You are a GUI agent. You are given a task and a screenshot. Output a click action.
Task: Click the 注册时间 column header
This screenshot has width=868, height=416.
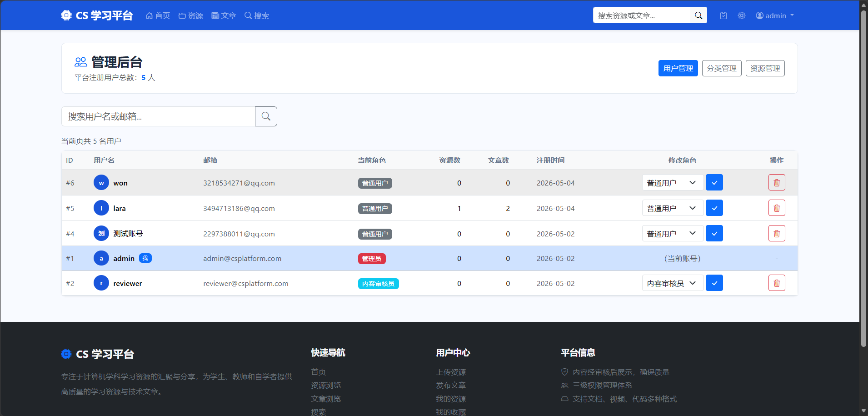(550, 160)
